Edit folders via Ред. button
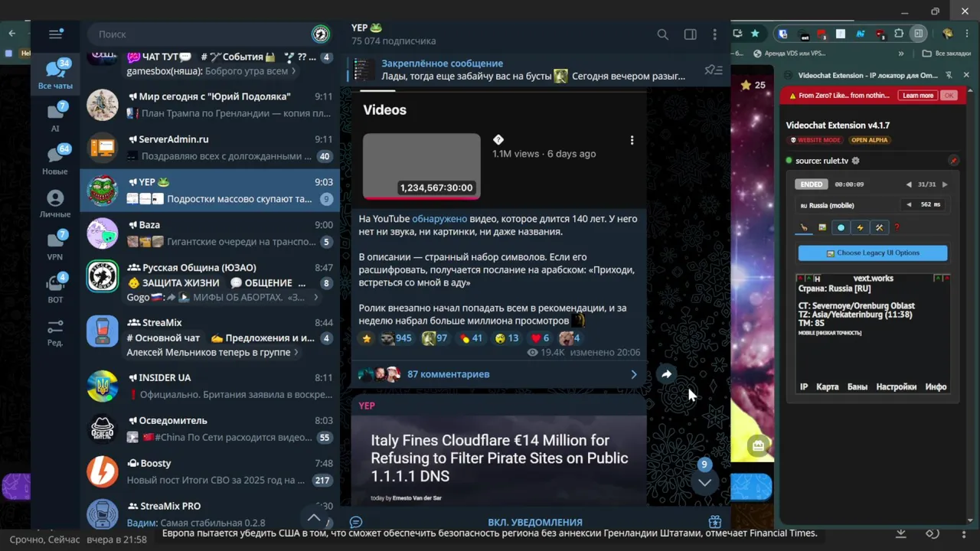This screenshot has height=551, width=980. click(x=55, y=331)
